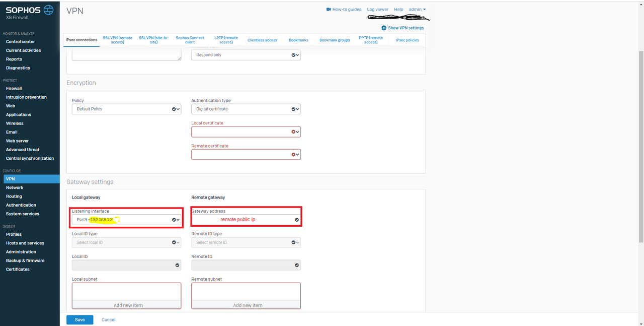
Task: Open the Respond only dropdown
Action: (246, 55)
